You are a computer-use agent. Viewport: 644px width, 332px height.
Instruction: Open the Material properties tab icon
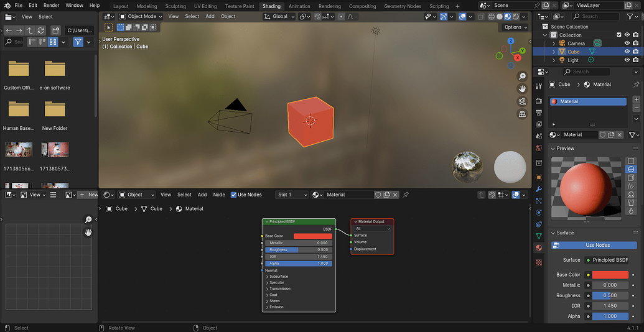(539, 248)
